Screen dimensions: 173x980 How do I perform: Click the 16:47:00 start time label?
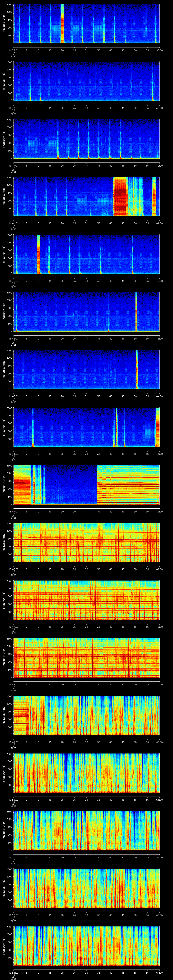pyautogui.click(x=13, y=627)
